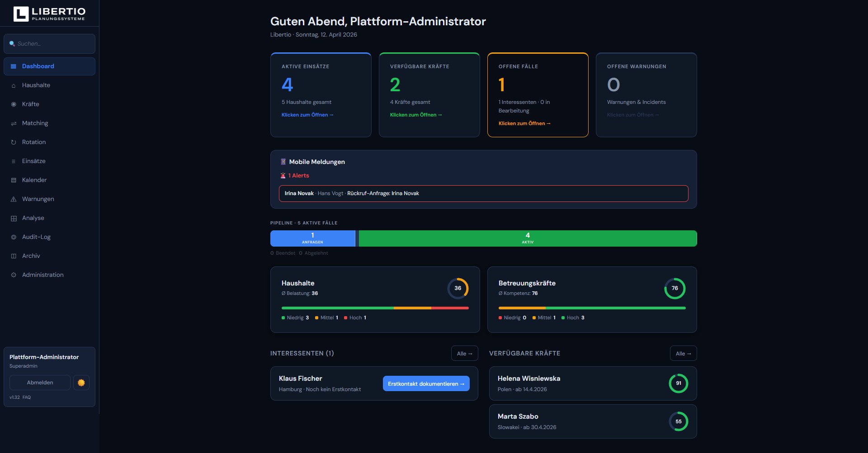Image resolution: width=868 pixels, height=453 pixels.
Task: Click the Suchen search field
Action: [49, 43]
